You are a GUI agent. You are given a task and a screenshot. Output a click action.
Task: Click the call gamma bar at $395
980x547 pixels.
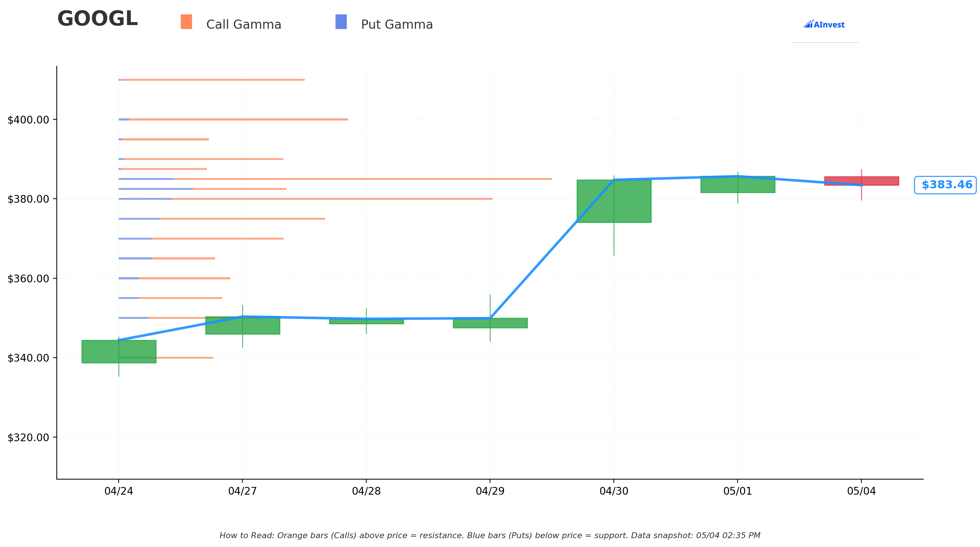165,139
